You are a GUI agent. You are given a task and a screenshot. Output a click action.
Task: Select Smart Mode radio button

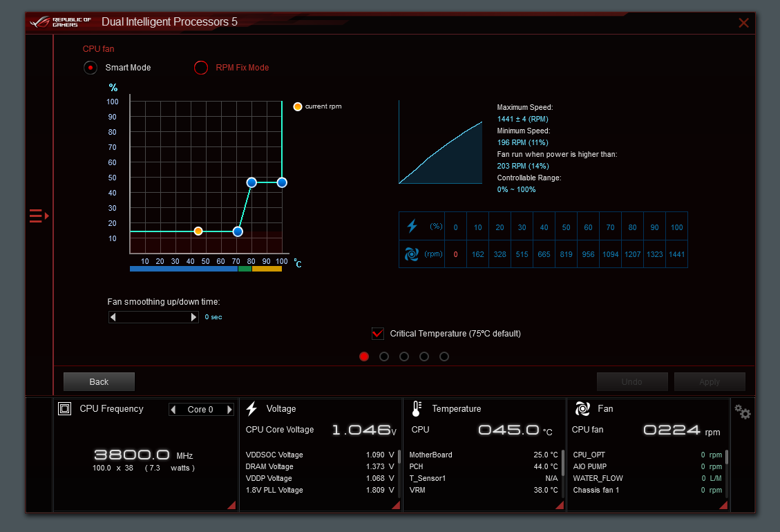click(91, 68)
